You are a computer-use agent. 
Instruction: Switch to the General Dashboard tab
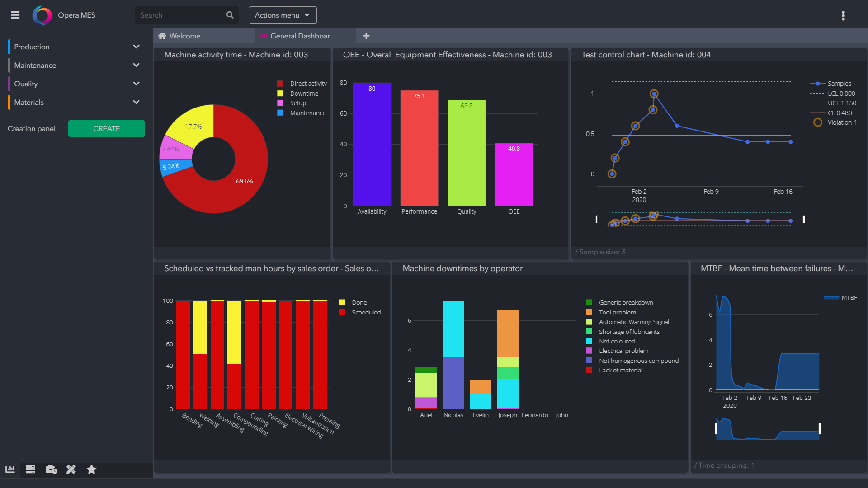[x=303, y=36]
